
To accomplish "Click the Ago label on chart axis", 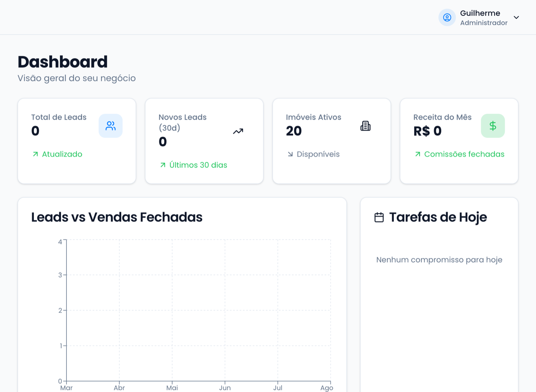I will tap(327, 388).
